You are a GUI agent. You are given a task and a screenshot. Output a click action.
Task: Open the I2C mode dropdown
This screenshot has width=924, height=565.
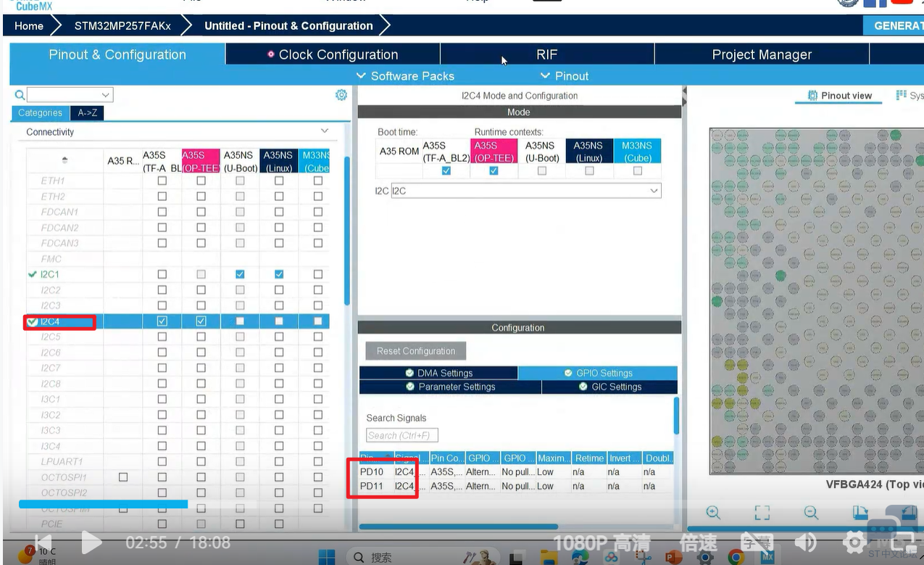click(526, 191)
